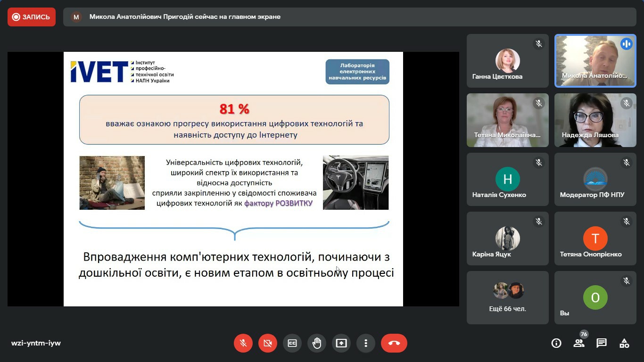Click the IVET logo on the slide
Screen dimensions: 644x362
coord(122,72)
